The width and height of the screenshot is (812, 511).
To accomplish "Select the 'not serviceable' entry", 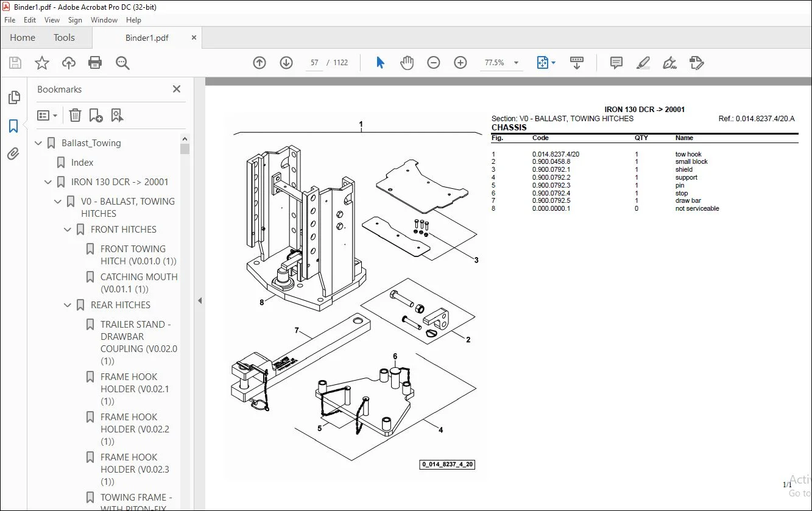I will pos(697,209).
